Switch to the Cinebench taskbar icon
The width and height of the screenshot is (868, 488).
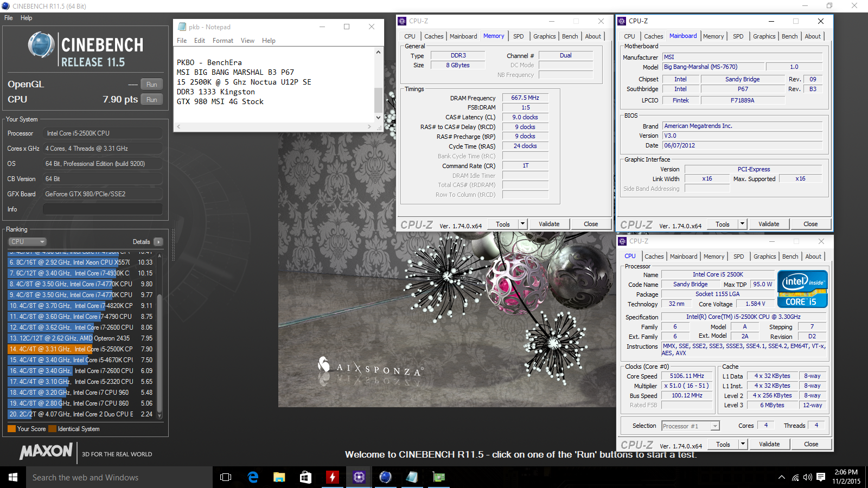(385, 477)
